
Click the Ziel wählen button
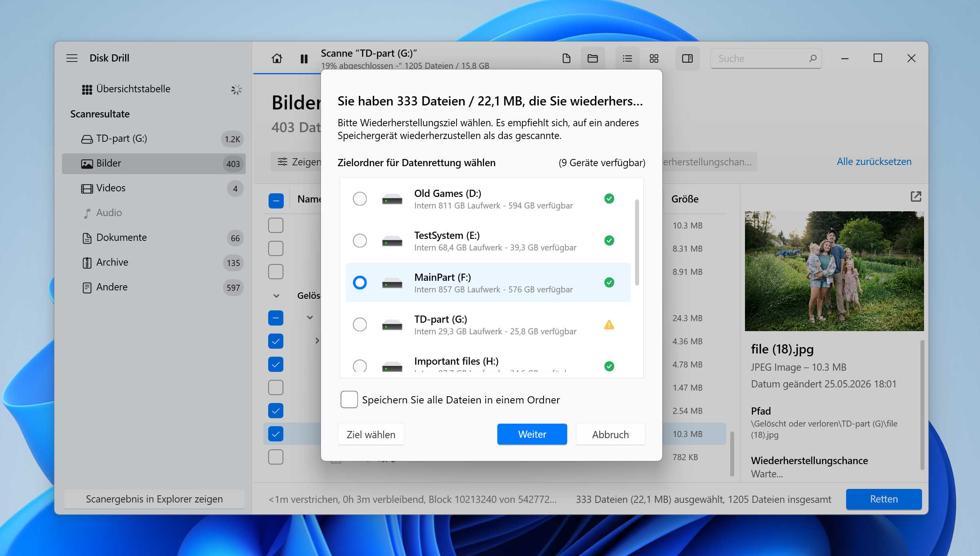371,435
